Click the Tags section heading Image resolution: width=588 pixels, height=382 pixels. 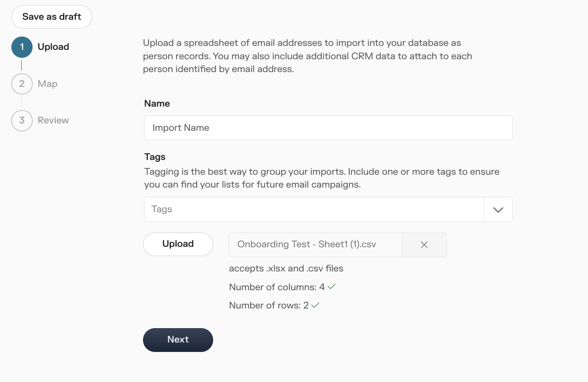pos(155,157)
